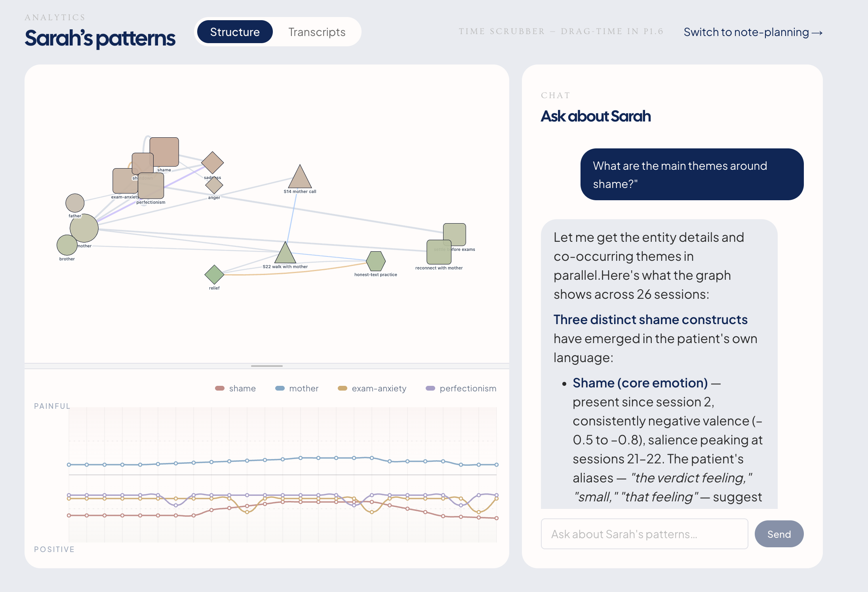Click the S22 walk with mother triangle
This screenshot has height=592, width=868.
pos(285,255)
